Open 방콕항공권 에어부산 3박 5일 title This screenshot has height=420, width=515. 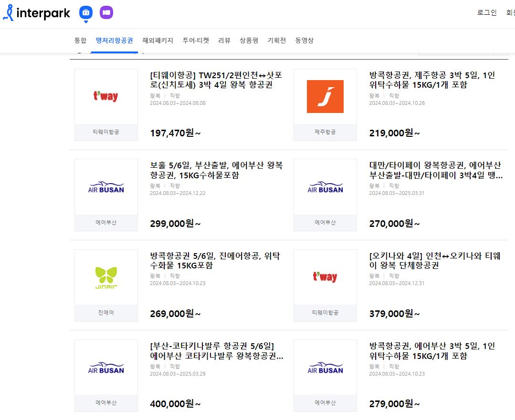432,351
